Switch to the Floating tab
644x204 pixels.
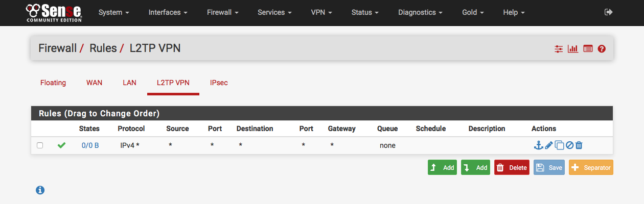[53, 83]
